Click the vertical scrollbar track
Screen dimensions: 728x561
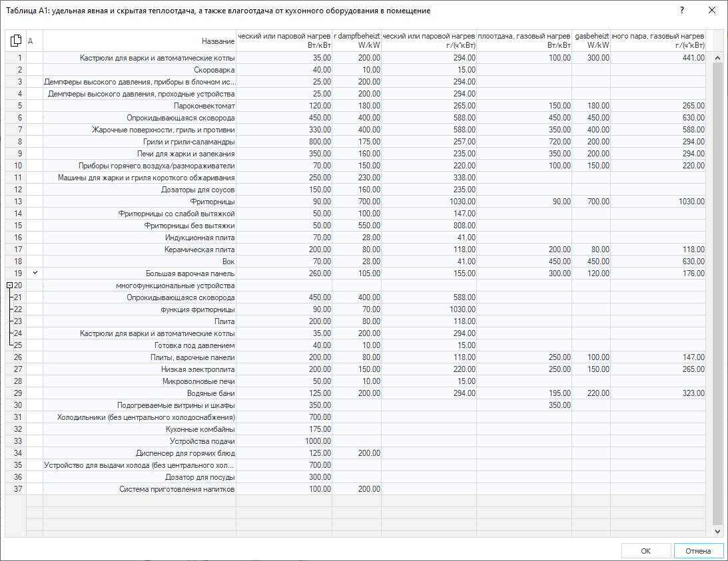tap(717, 295)
